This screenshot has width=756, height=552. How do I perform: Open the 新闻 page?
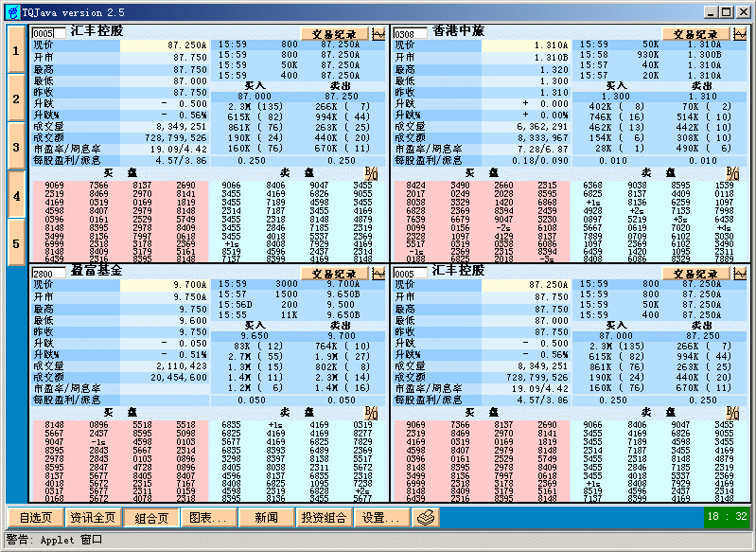pyautogui.click(x=266, y=518)
